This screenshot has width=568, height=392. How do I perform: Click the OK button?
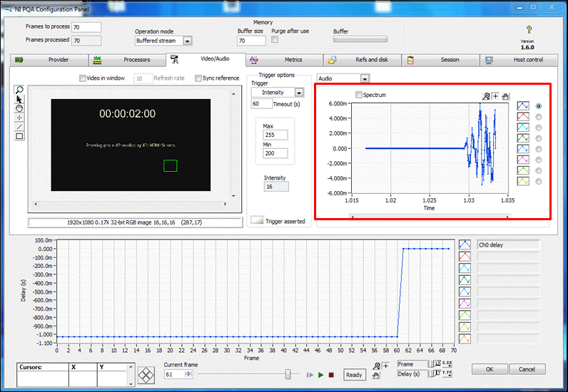point(490,369)
